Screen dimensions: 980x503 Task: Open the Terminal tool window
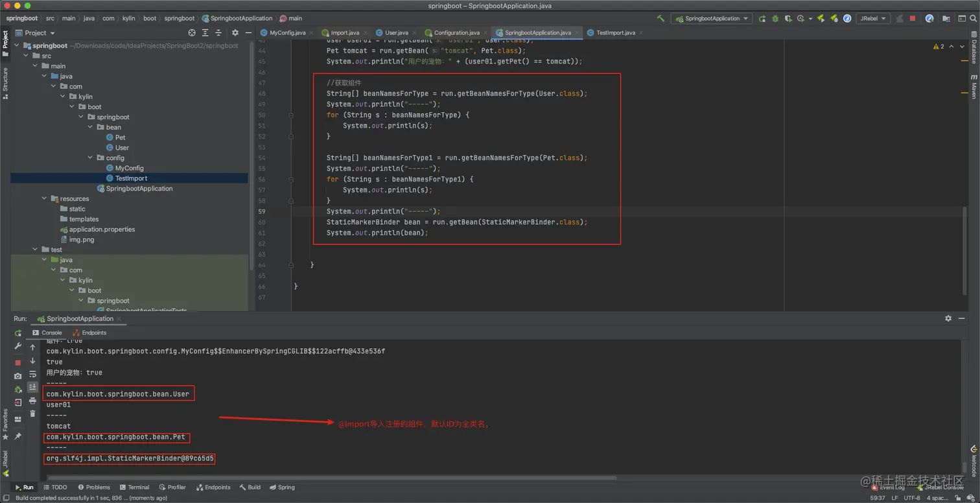[x=134, y=487]
